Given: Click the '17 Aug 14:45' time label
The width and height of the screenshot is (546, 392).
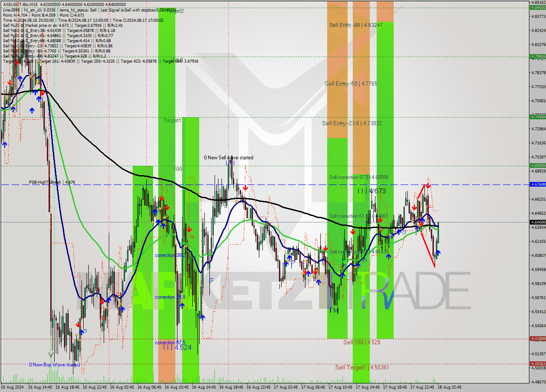Looking at the screenshot, I should tap(367, 387).
